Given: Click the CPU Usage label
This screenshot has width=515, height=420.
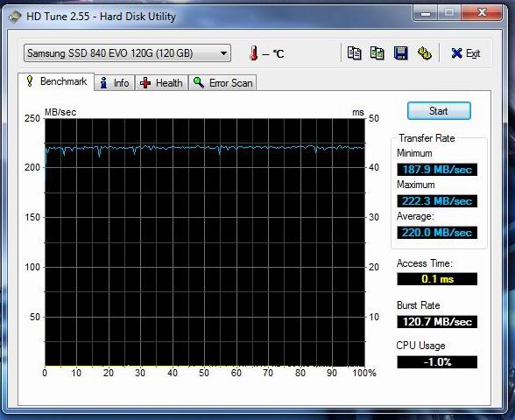Looking at the screenshot, I should (420, 346).
